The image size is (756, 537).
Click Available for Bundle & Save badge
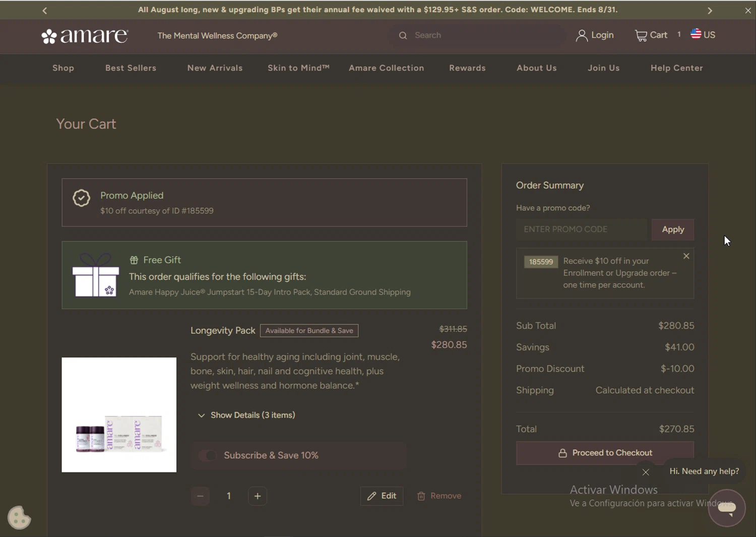click(x=309, y=331)
